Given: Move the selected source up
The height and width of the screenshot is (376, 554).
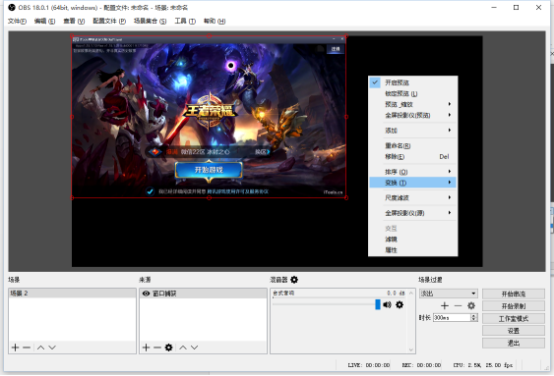Looking at the screenshot, I should click(x=183, y=347).
